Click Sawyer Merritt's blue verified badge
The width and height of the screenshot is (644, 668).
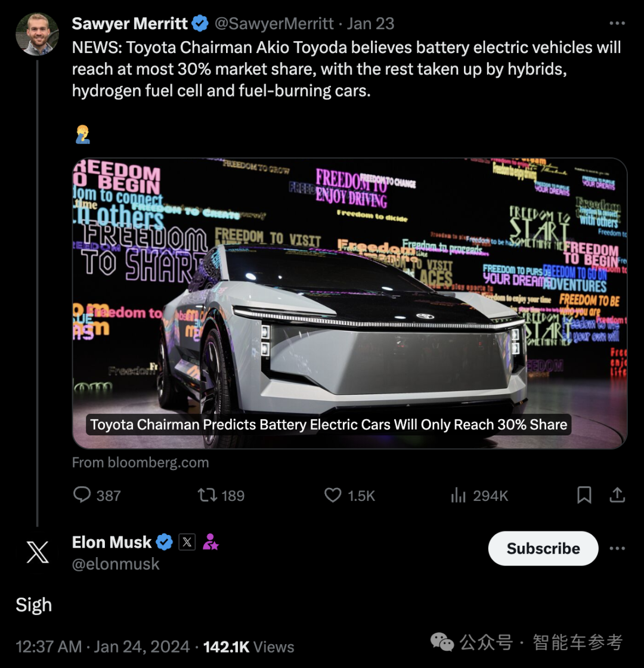(200, 23)
